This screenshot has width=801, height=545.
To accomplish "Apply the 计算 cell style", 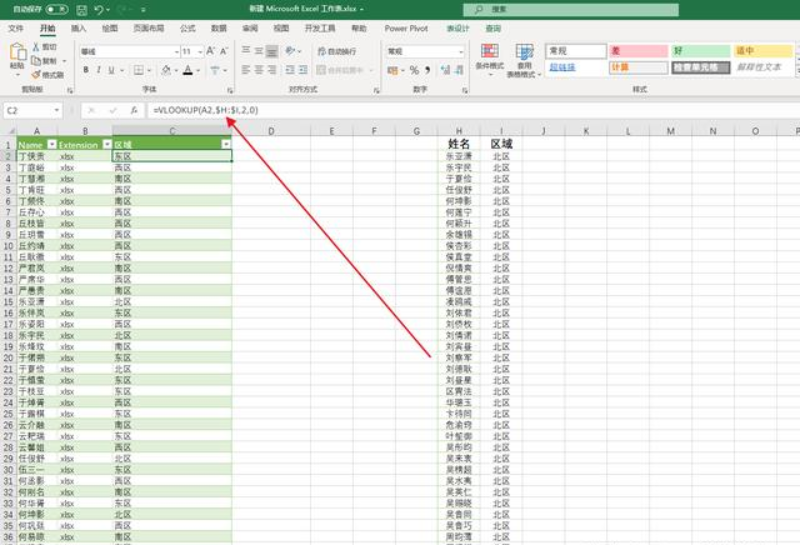I will [638, 67].
